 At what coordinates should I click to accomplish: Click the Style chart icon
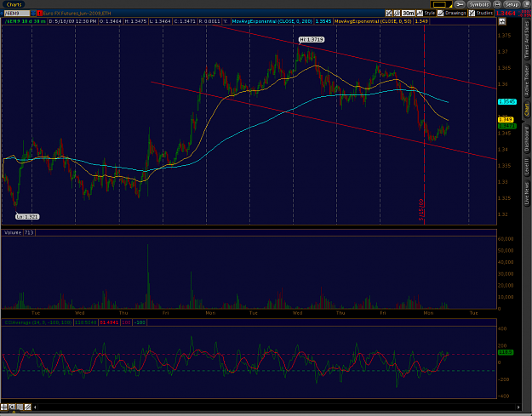420,14
